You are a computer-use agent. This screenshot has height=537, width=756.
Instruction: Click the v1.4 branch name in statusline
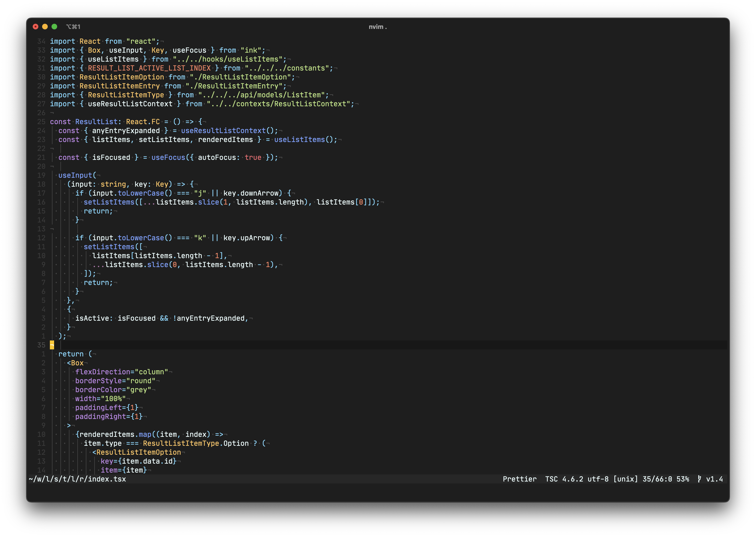[x=714, y=479]
